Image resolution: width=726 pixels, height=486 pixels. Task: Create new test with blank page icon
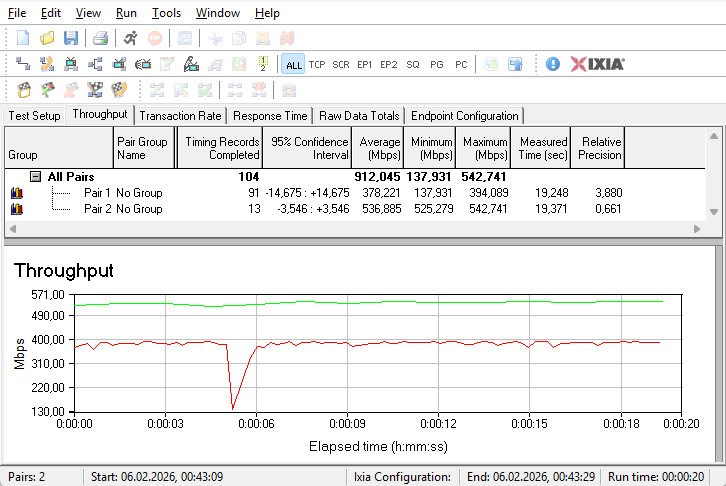pos(23,38)
